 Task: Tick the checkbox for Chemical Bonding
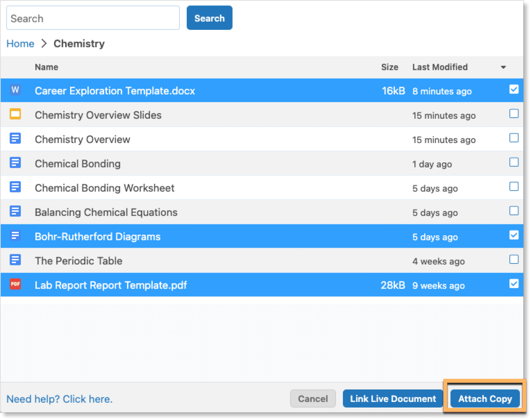pos(514,162)
